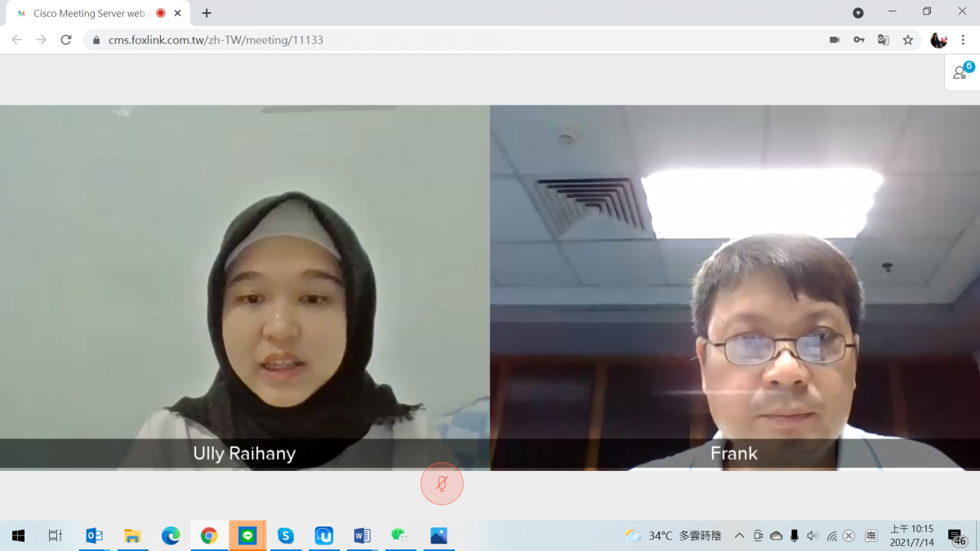Image resolution: width=980 pixels, height=551 pixels.
Task: Select the Cisco Meeting Server tab
Action: click(88, 13)
